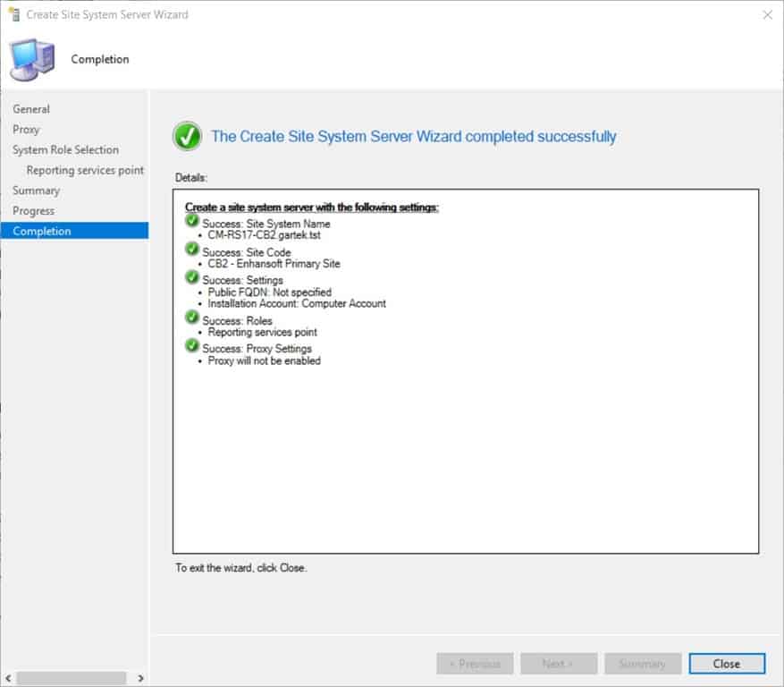Select General in the wizard sidebar
The image size is (784, 687).
(31, 108)
